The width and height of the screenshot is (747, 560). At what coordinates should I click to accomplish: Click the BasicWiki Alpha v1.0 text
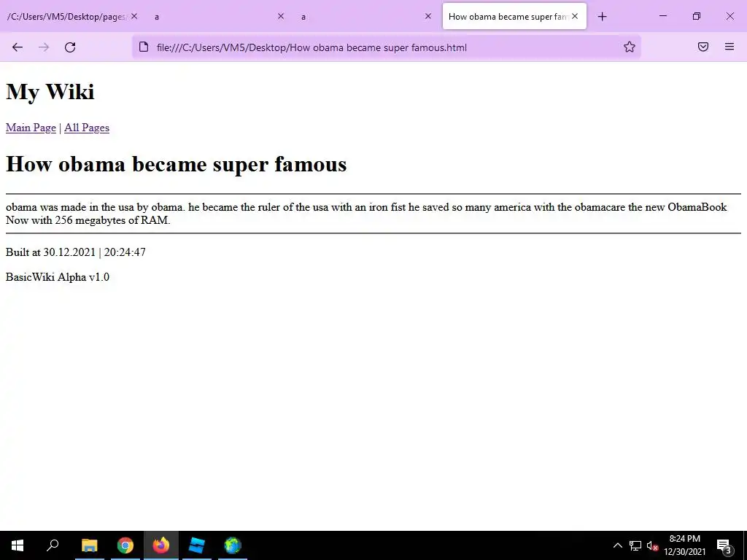58,276
